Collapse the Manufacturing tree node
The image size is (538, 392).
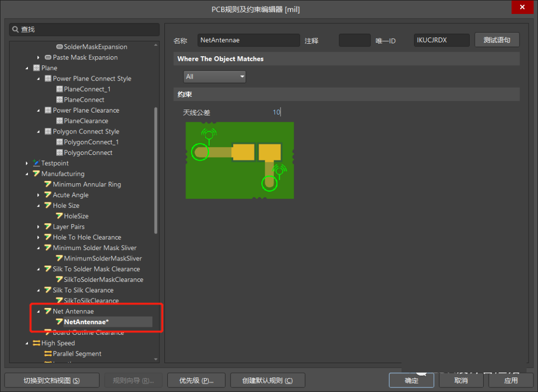click(27, 174)
